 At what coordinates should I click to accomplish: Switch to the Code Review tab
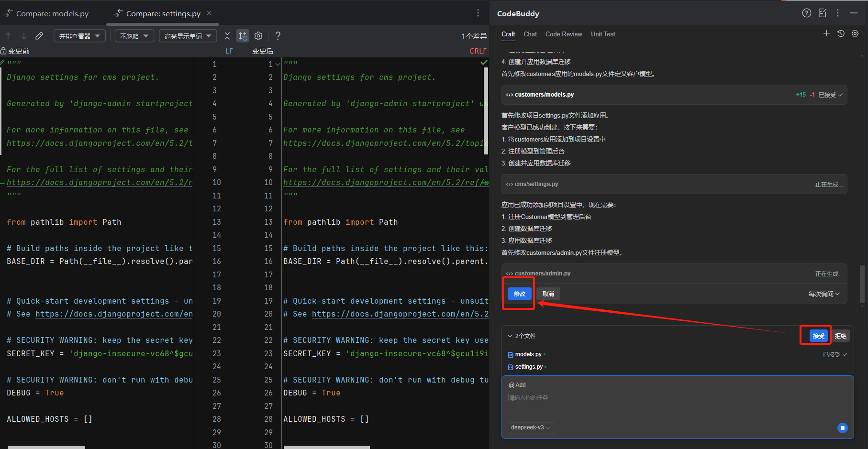point(564,34)
